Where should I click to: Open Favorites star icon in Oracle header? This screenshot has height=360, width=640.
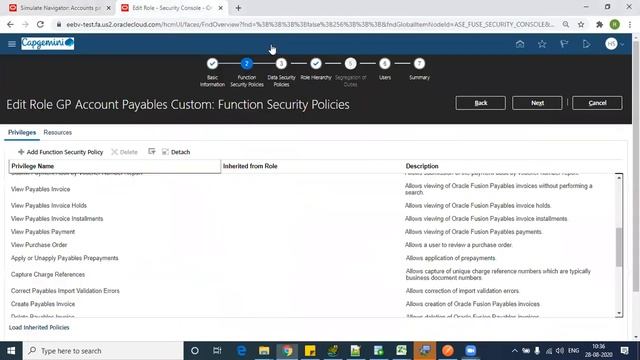tap(542, 44)
